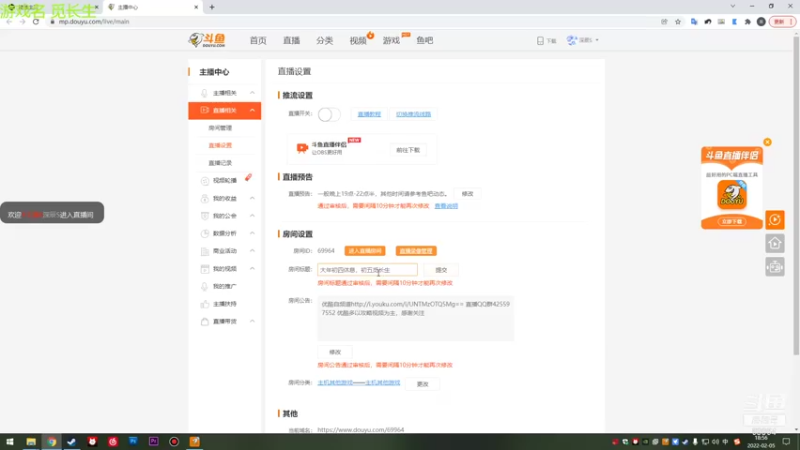Click 修改 under the room announcement

(x=335, y=352)
